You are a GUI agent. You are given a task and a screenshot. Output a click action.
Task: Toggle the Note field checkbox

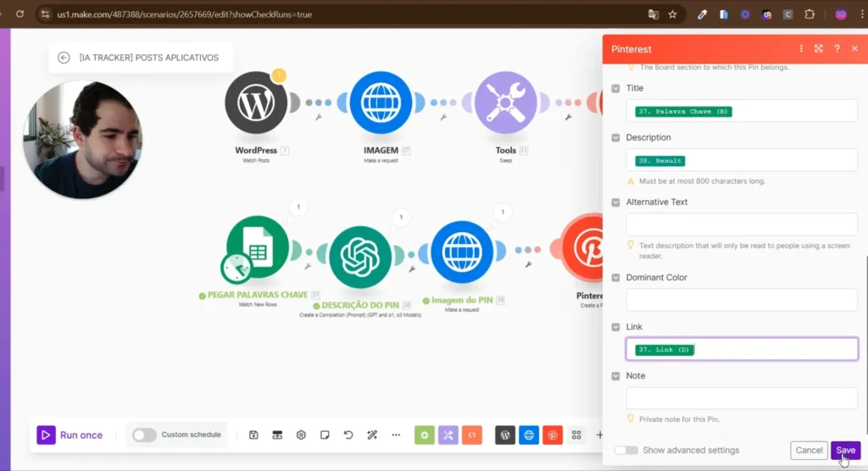(615, 376)
